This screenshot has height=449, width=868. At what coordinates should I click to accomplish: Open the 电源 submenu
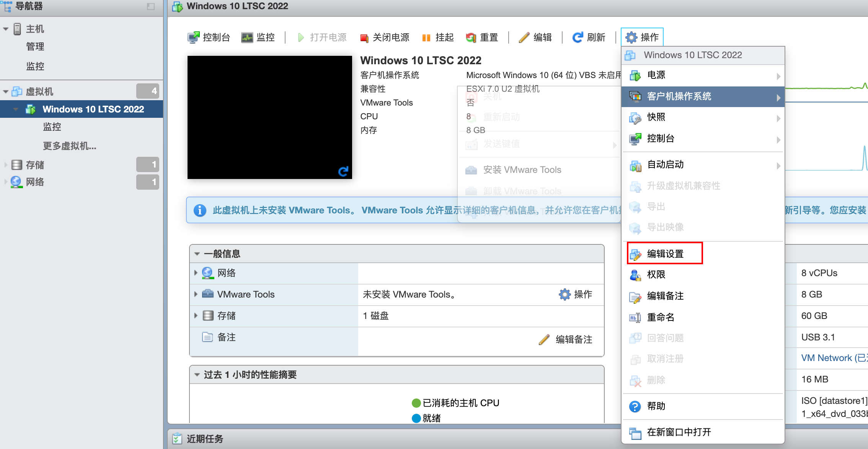(x=703, y=75)
